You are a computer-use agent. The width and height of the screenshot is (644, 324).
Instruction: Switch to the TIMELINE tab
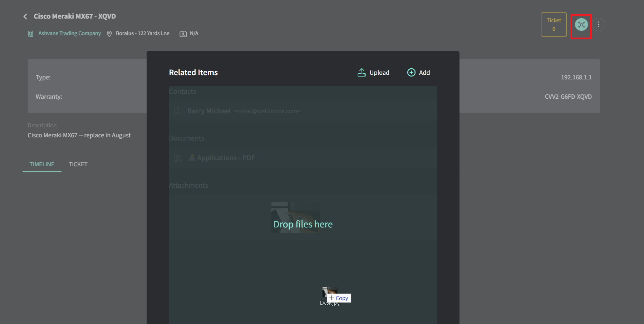pos(42,164)
